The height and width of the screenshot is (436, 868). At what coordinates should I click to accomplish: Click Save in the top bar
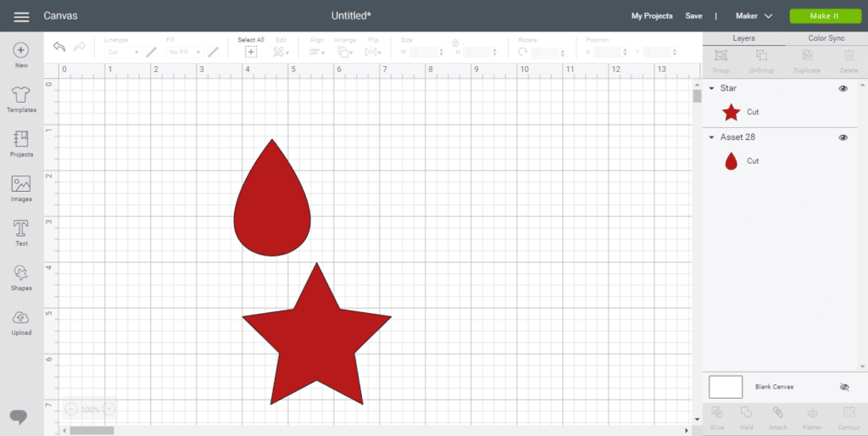tap(693, 16)
